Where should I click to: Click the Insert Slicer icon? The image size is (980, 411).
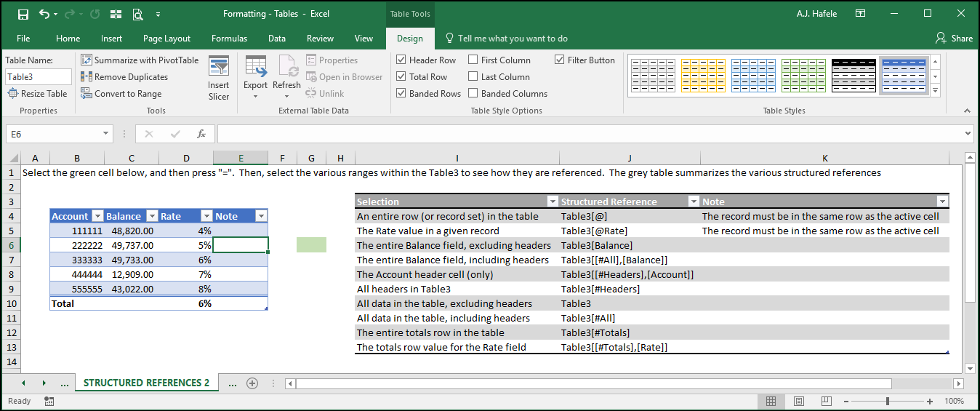(x=219, y=66)
